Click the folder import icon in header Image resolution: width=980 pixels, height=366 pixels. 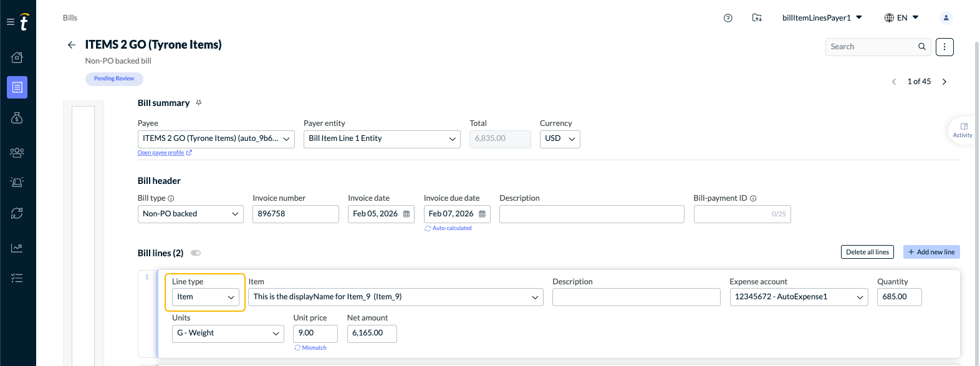pos(757,18)
